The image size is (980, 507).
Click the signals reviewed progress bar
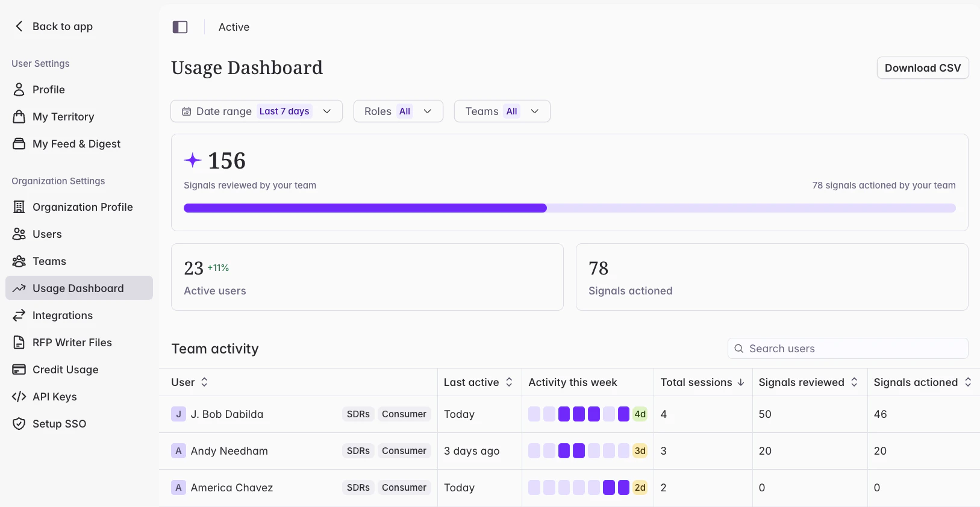[570, 208]
